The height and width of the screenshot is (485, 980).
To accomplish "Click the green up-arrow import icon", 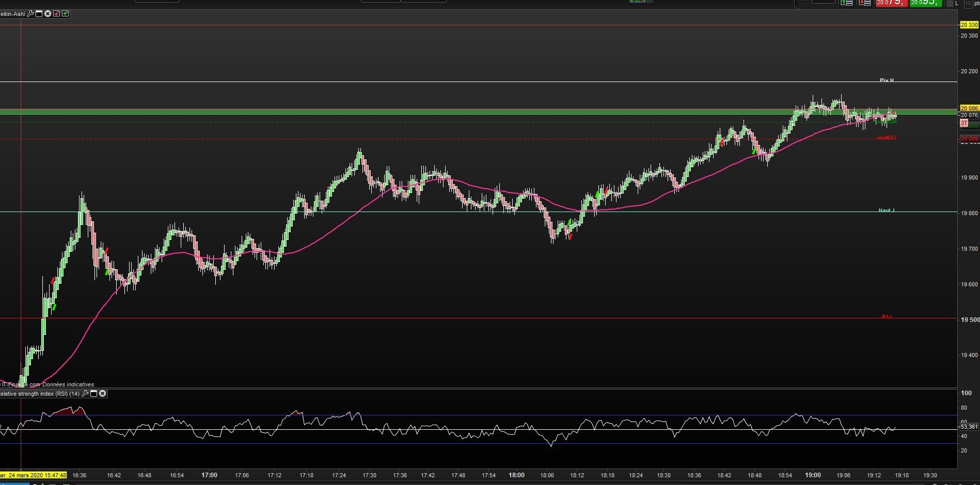I will 65,14.
